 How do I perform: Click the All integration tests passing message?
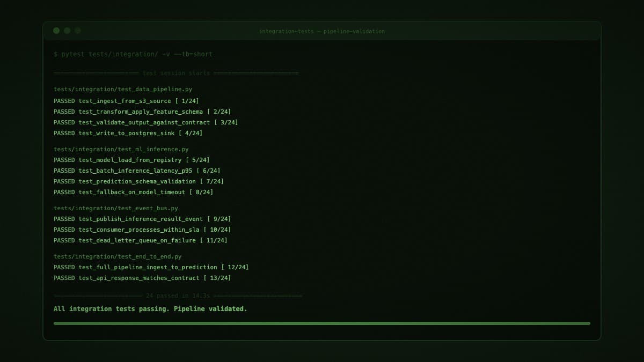(x=150, y=309)
